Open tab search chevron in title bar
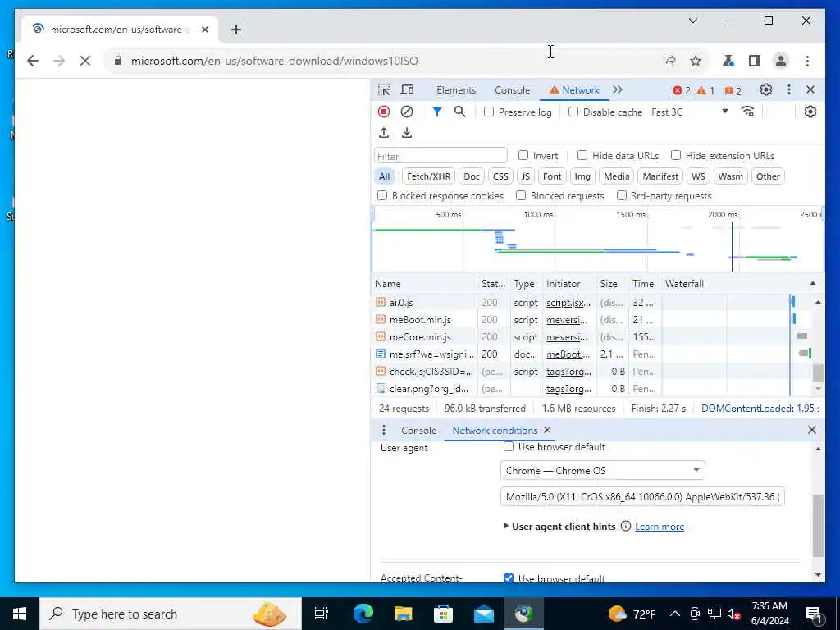The width and height of the screenshot is (840, 630). coord(692,21)
